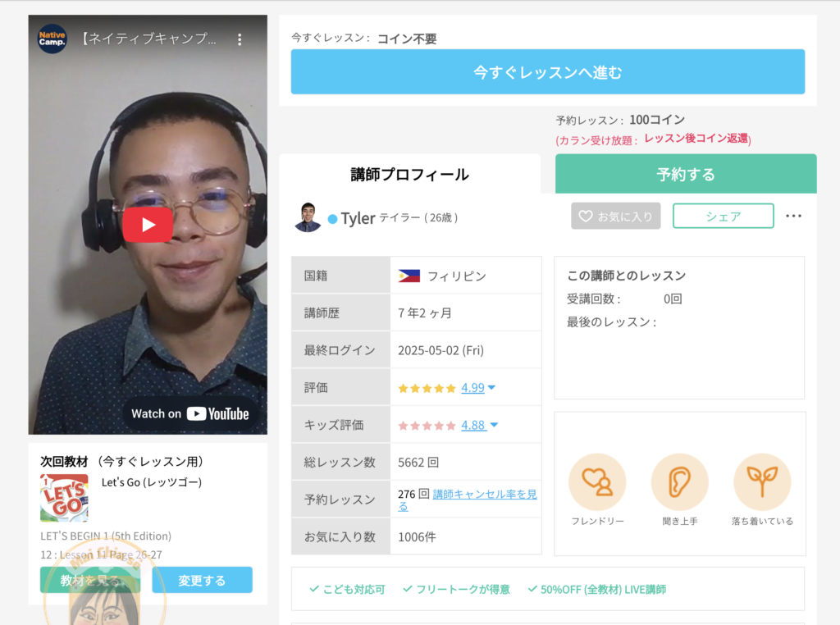Viewport: 840px width, 625px height.
Task: Click the 50%OFF (全教材) LIVE講師 tag
Action: 597,589
